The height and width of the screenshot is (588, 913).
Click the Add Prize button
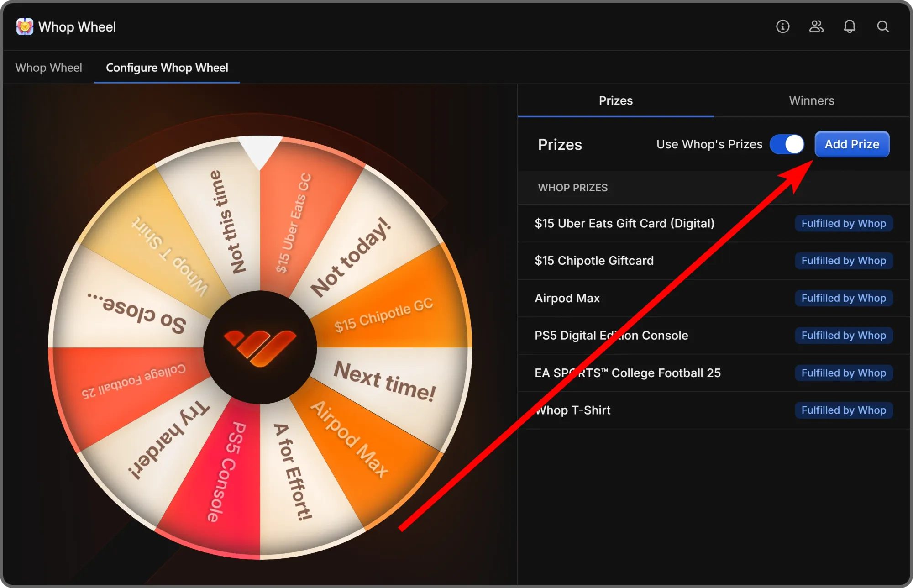[x=851, y=144]
